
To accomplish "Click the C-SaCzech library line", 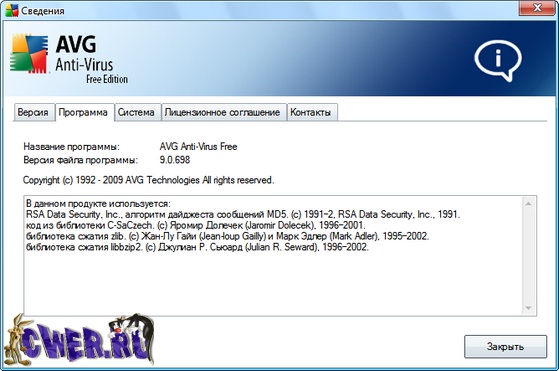I will click(x=196, y=226).
